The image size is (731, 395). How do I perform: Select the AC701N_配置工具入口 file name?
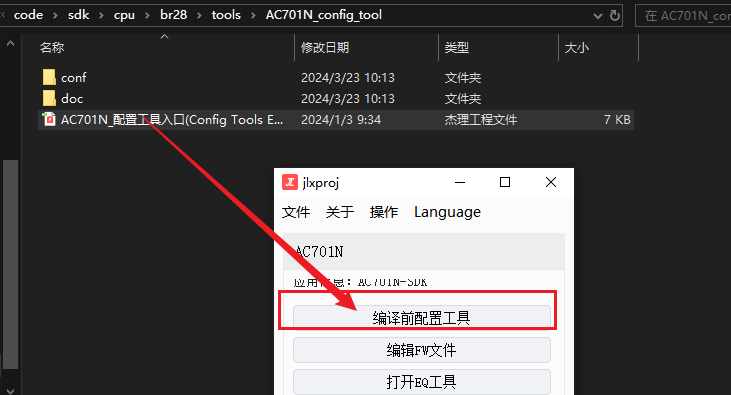[x=172, y=120]
